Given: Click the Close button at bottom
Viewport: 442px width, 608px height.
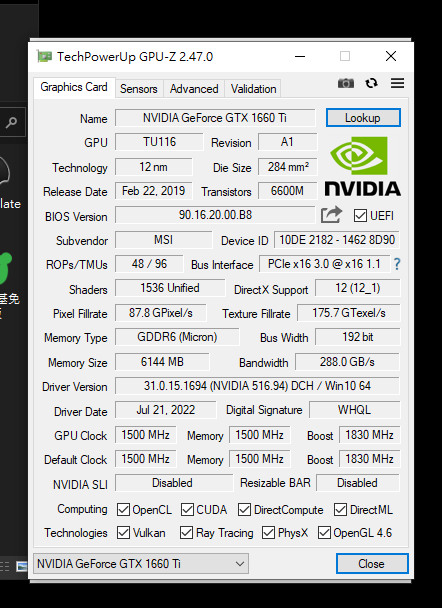Looking at the screenshot, I should [372, 563].
